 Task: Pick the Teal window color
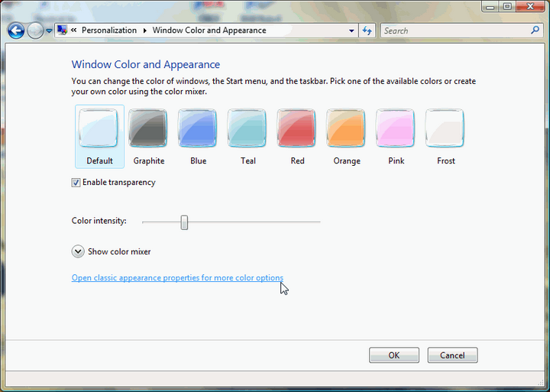(x=247, y=128)
